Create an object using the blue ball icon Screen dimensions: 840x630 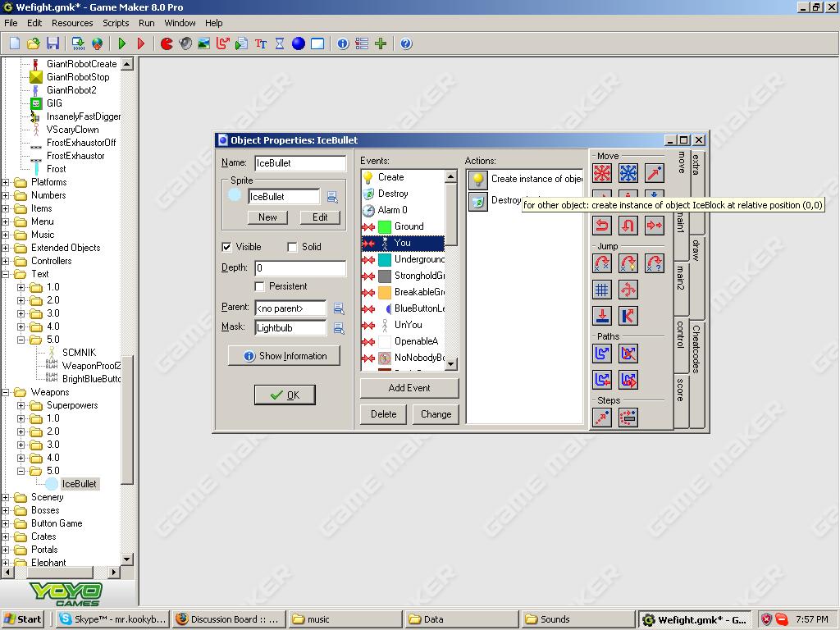pos(299,43)
